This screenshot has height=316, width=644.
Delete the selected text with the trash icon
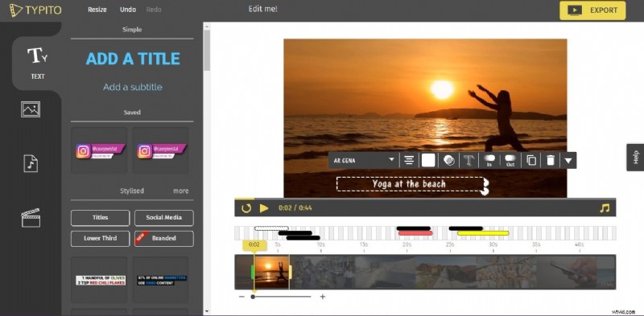pyautogui.click(x=551, y=160)
